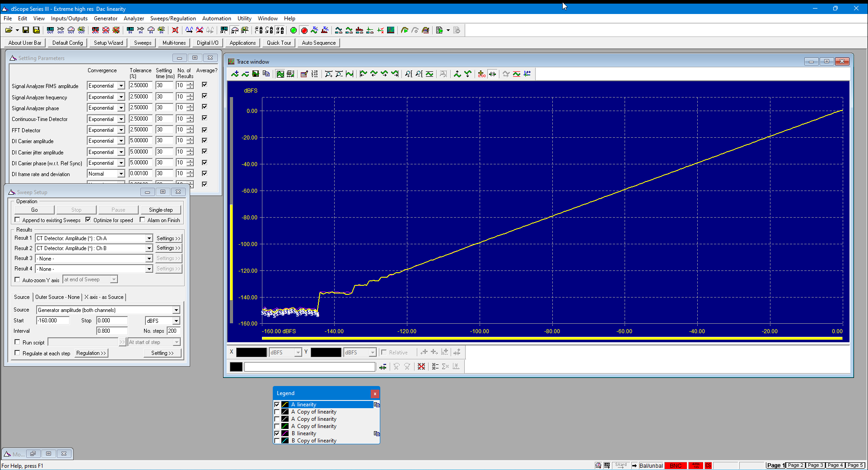Show the first A Copy of linearity trace
Viewport: 868px width, 470px height.
(x=277, y=412)
